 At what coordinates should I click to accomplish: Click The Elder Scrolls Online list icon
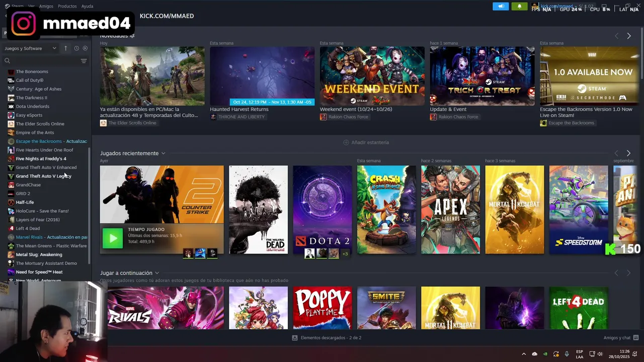[11, 124]
